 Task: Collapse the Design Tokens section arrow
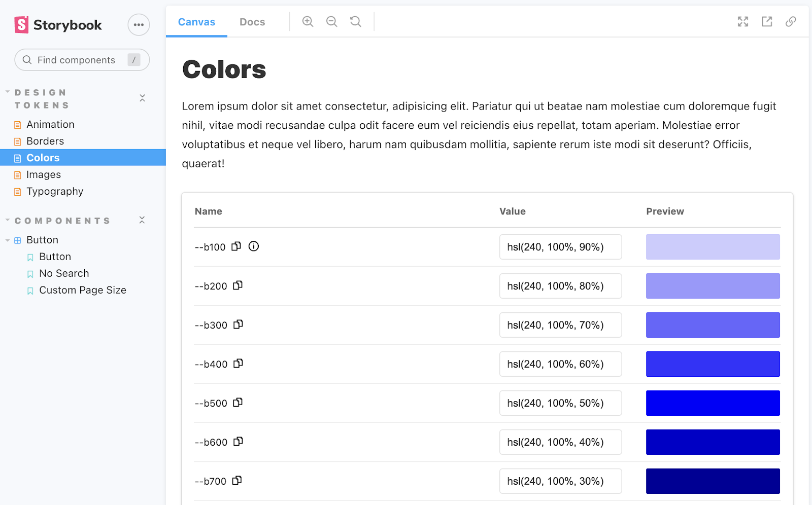click(8, 92)
